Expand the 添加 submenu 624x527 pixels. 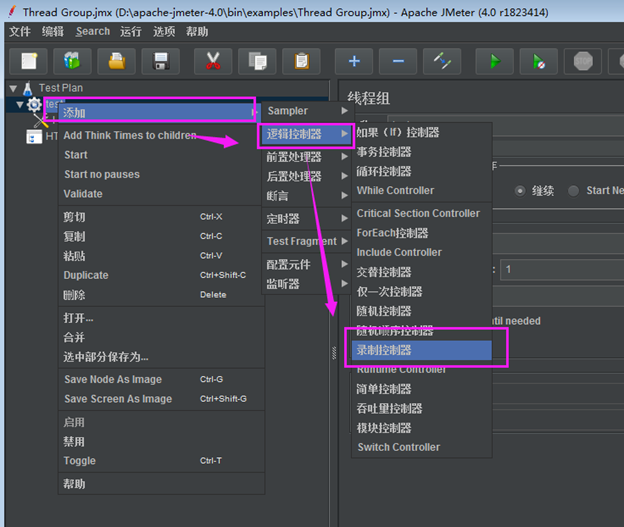[x=159, y=113]
